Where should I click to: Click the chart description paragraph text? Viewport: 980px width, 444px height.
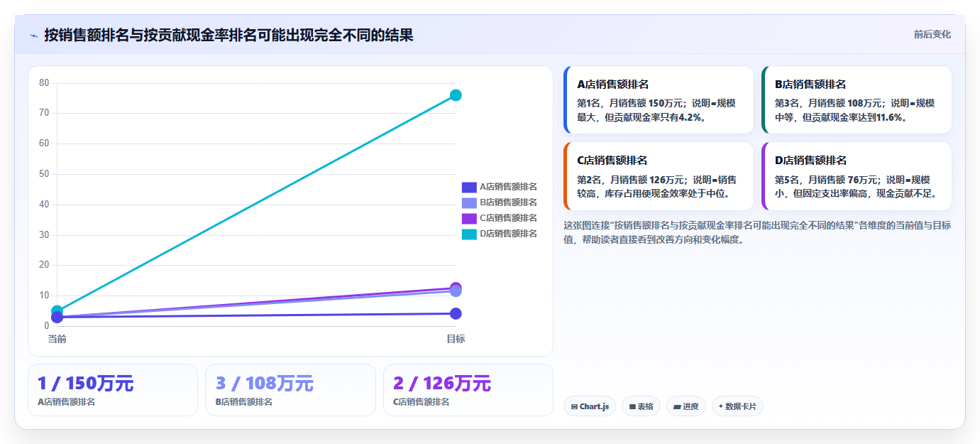[757, 232]
